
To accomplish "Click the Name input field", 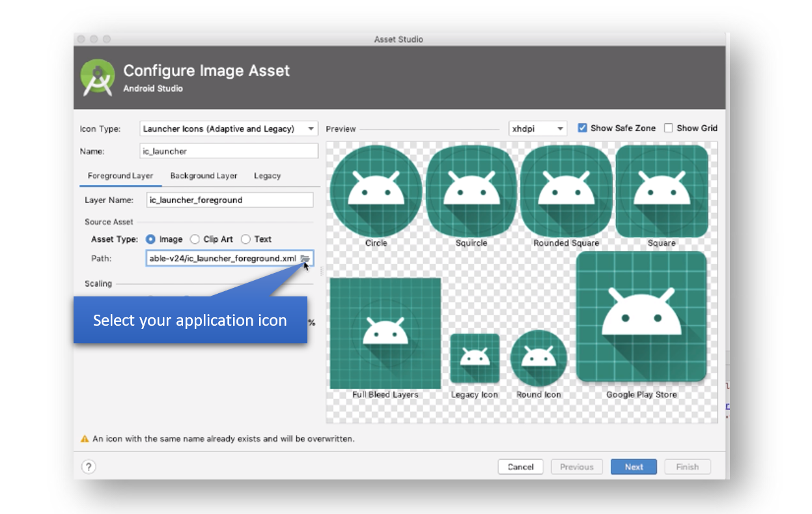I will coord(229,151).
